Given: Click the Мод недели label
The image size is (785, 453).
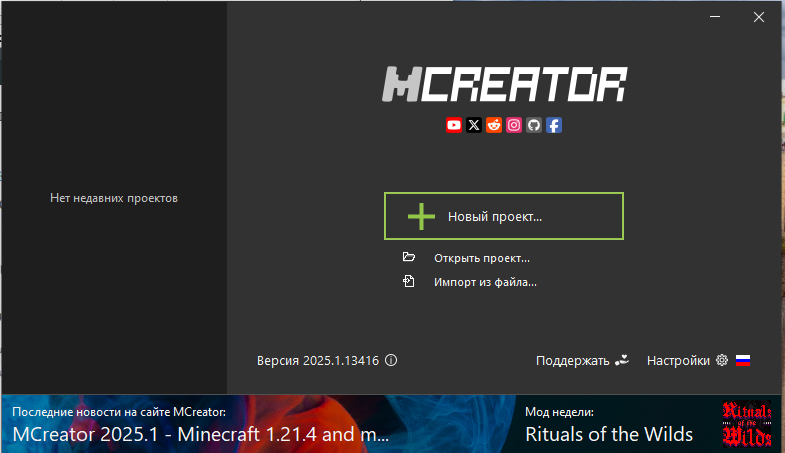Looking at the screenshot, I should [559, 412].
